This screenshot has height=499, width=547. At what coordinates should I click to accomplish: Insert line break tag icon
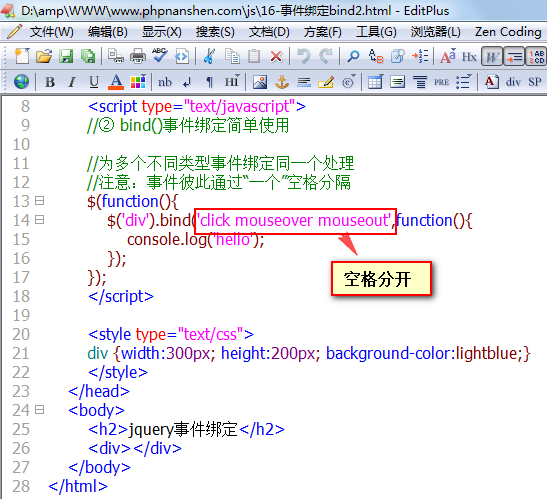(x=187, y=83)
